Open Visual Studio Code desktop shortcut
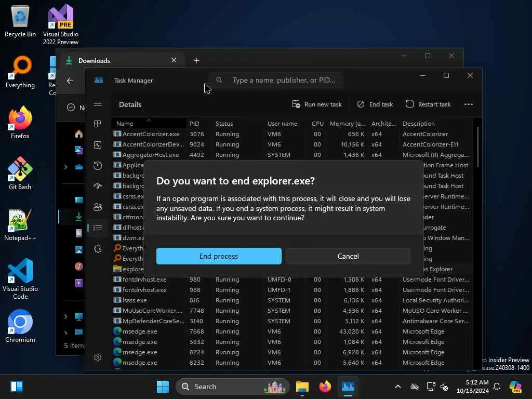Viewport: 532px width, 399px height. pos(20,279)
